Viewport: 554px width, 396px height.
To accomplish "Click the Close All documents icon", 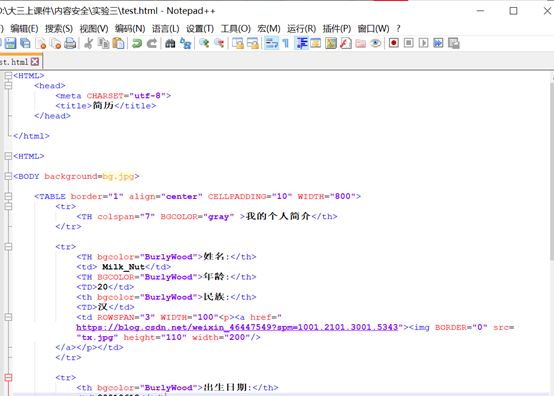I will [x=55, y=43].
